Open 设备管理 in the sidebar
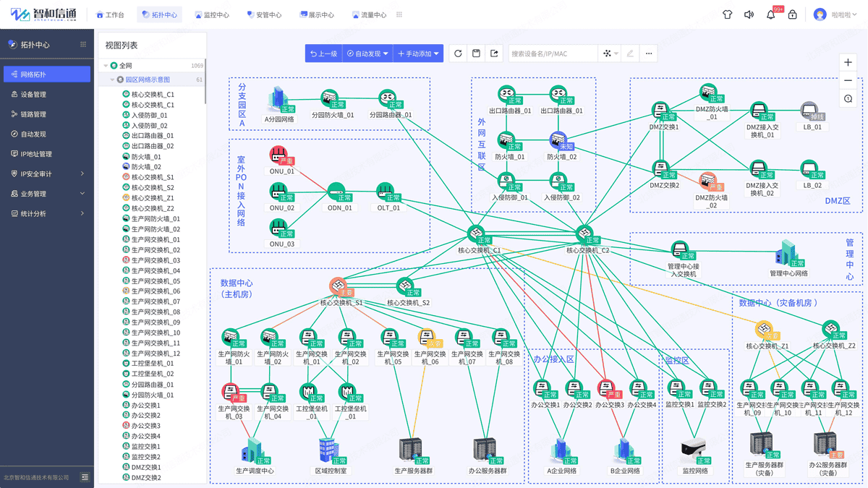868x488 pixels. (x=33, y=94)
